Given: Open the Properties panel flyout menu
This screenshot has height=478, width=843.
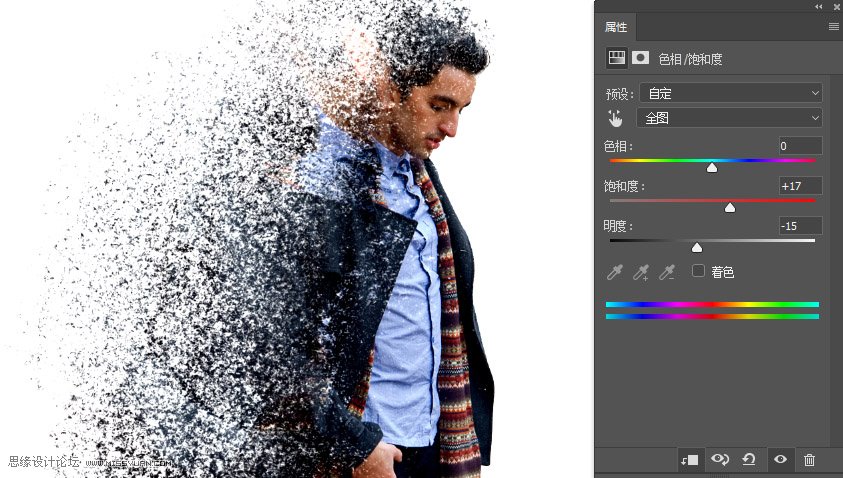Looking at the screenshot, I should [x=833, y=26].
